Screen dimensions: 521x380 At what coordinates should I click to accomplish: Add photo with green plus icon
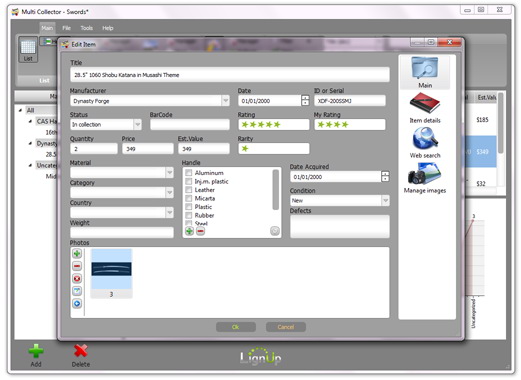click(x=77, y=254)
